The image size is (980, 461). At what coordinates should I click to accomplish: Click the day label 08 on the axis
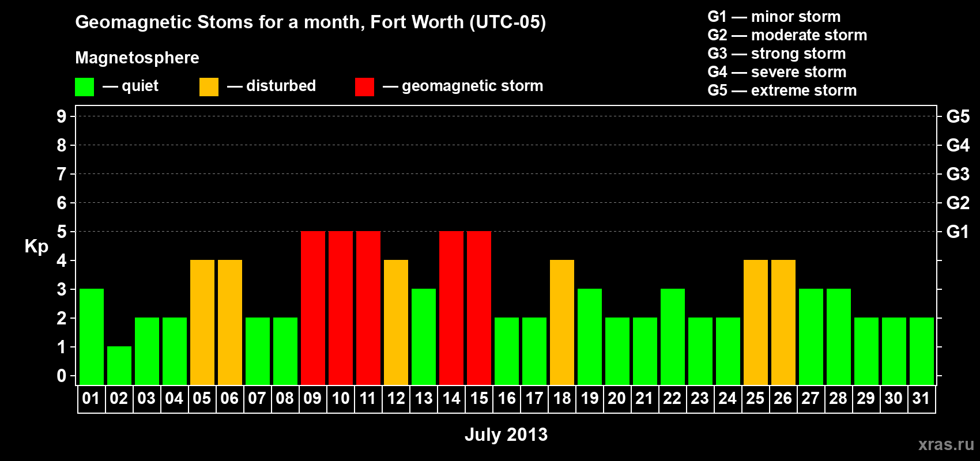[x=285, y=398]
